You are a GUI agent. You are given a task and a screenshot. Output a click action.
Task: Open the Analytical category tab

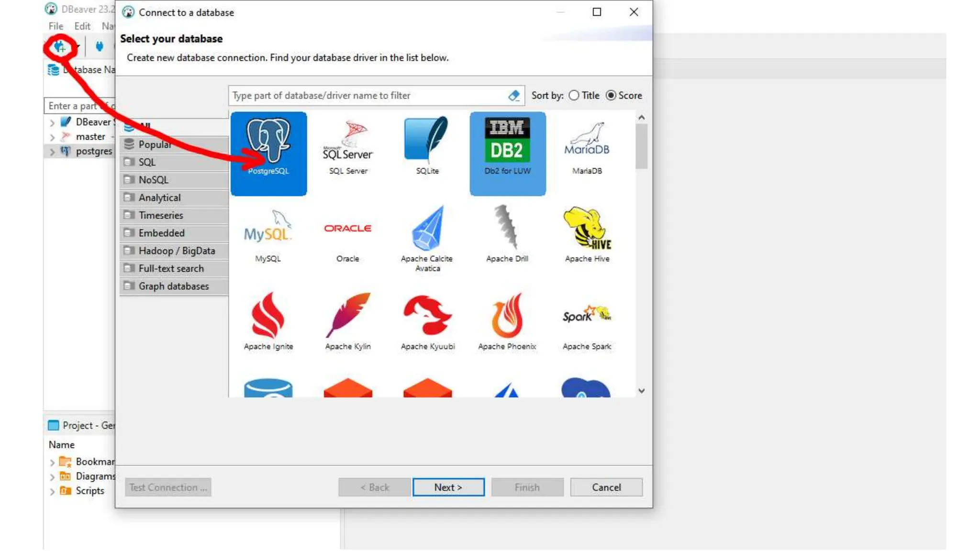pos(159,198)
